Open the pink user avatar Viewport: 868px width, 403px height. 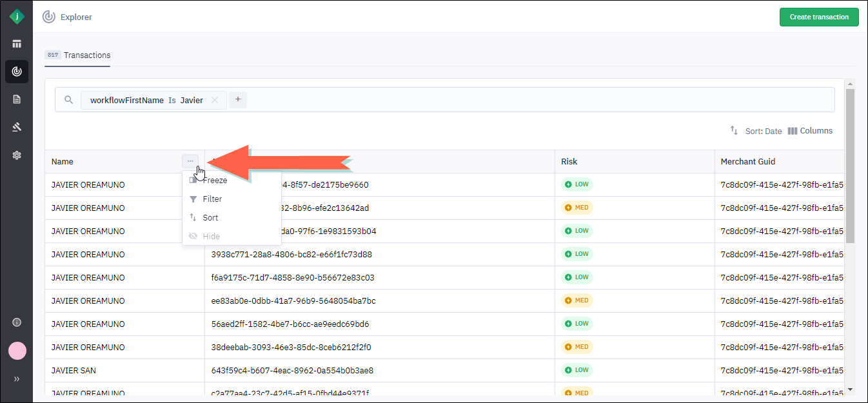point(17,351)
